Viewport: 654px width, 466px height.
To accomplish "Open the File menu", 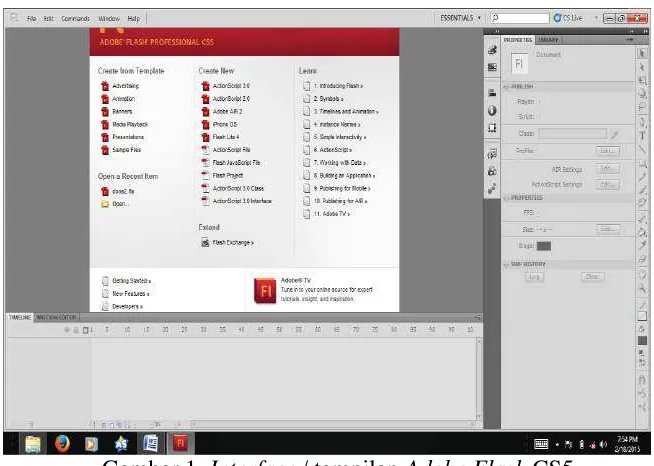I will tap(31, 19).
